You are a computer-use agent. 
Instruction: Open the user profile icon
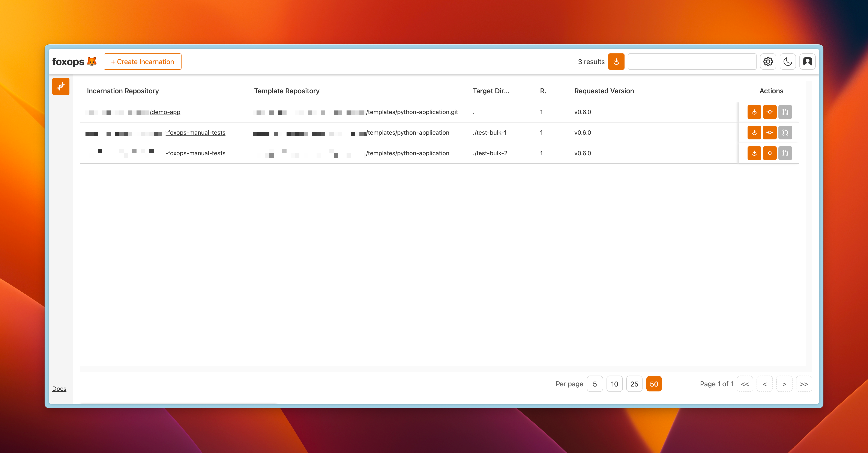tap(807, 62)
